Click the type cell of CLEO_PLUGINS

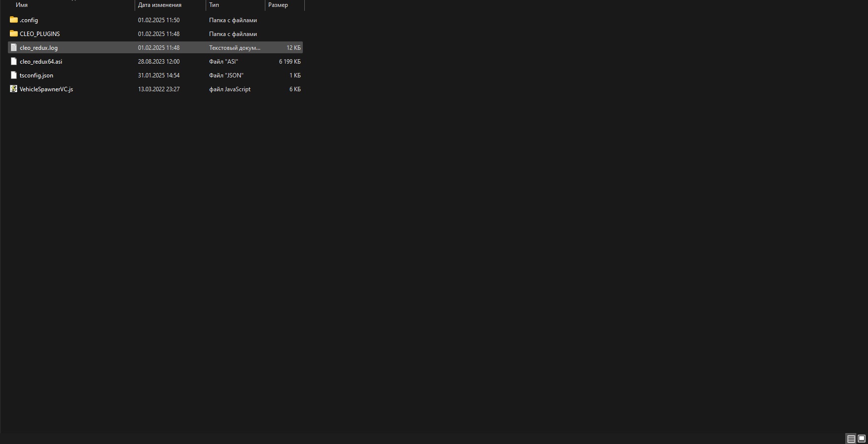point(233,34)
